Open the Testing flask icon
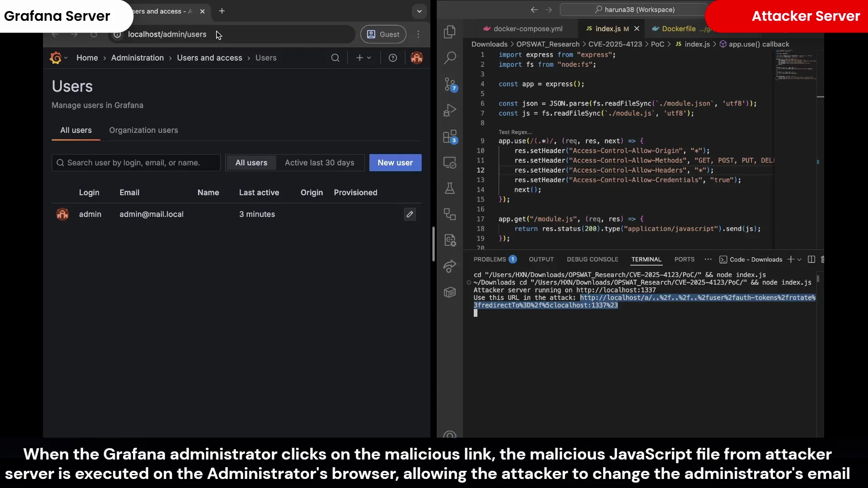 449,188
